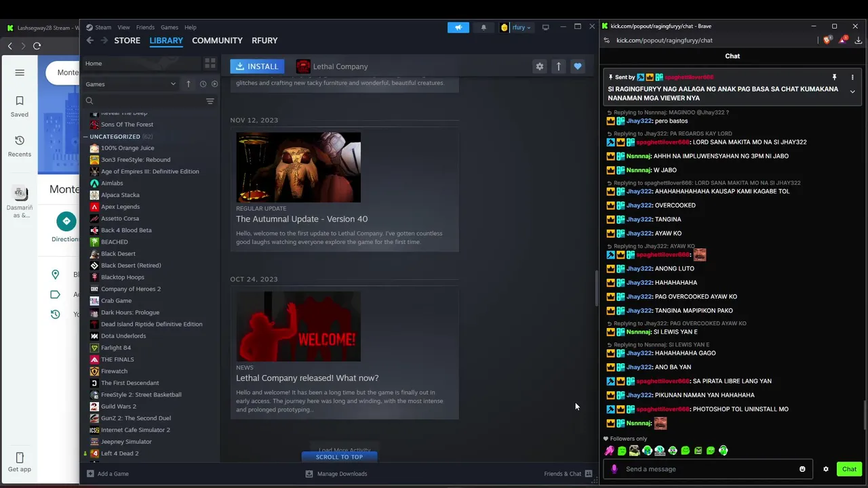Open the Steam menu
Image resolution: width=868 pixels, height=488 pixels.
pyautogui.click(x=103, y=27)
